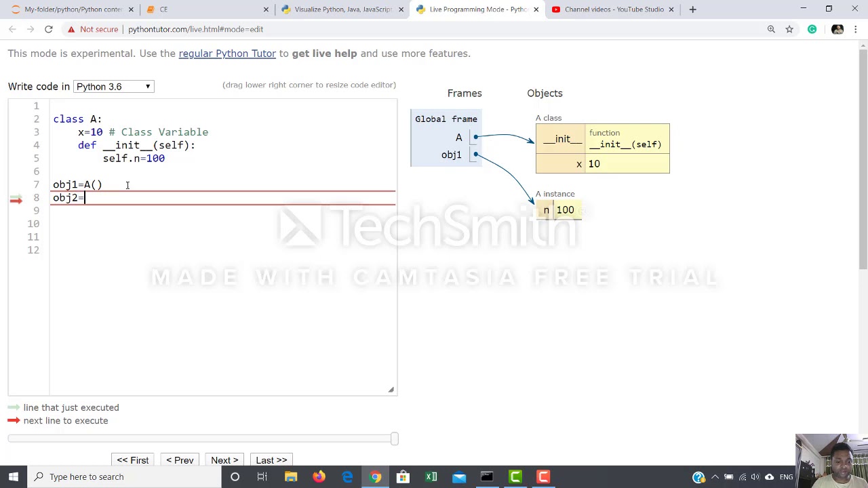Click the 'x=10 # Class Variable' line
Screen dimensions: 868x488
143,132
